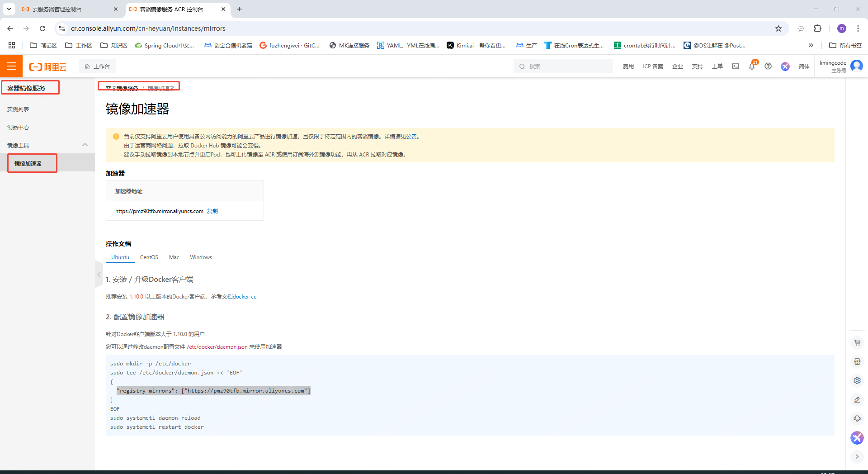Open Kimi.ai bookmark
Screen dimensions: 868x474
[476, 45]
